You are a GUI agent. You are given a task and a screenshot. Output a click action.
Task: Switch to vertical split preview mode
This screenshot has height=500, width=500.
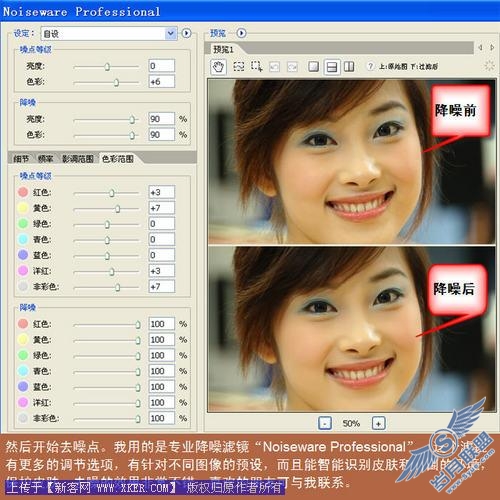click(349, 67)
